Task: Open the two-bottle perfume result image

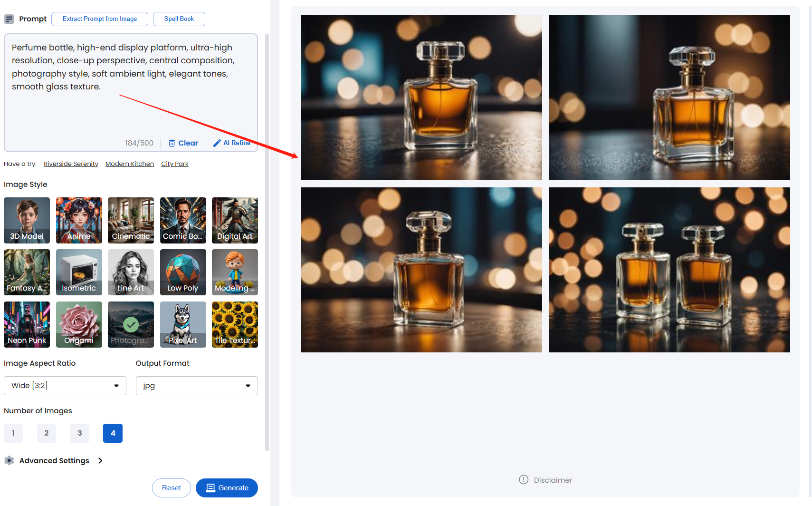Action: (669, 270)
